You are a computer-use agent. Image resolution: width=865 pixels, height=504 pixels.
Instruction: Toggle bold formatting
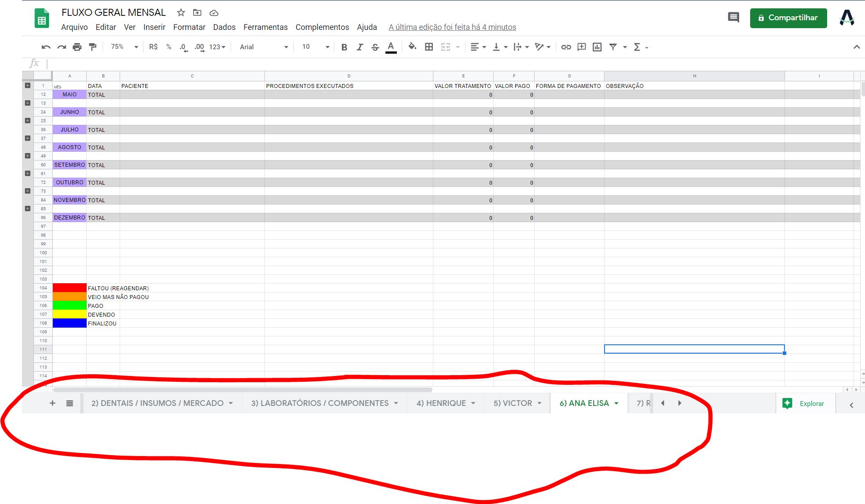pyautogui.click(x=344, y=47)
